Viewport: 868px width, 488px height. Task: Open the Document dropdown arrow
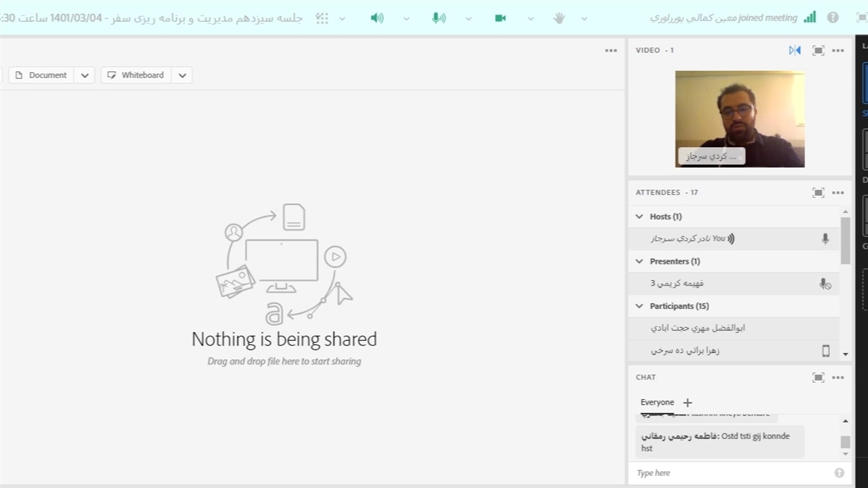point(85,75)
